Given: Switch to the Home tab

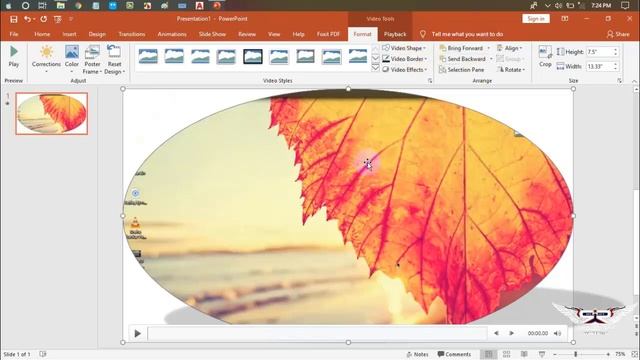Looking at the screenshot, I should (x=42, y=34).
